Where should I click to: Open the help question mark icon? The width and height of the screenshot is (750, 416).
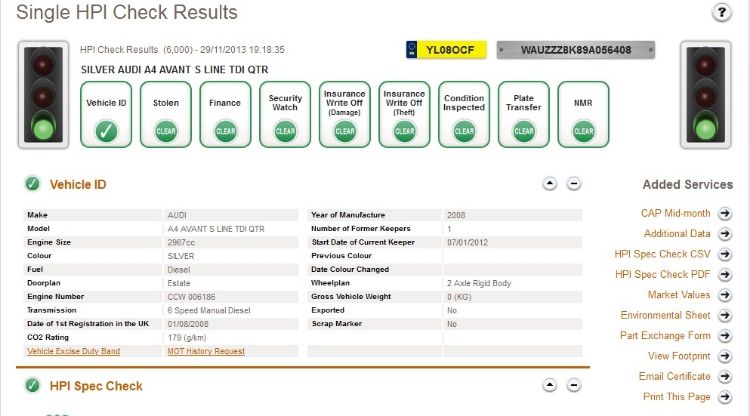tap(721, 12)
